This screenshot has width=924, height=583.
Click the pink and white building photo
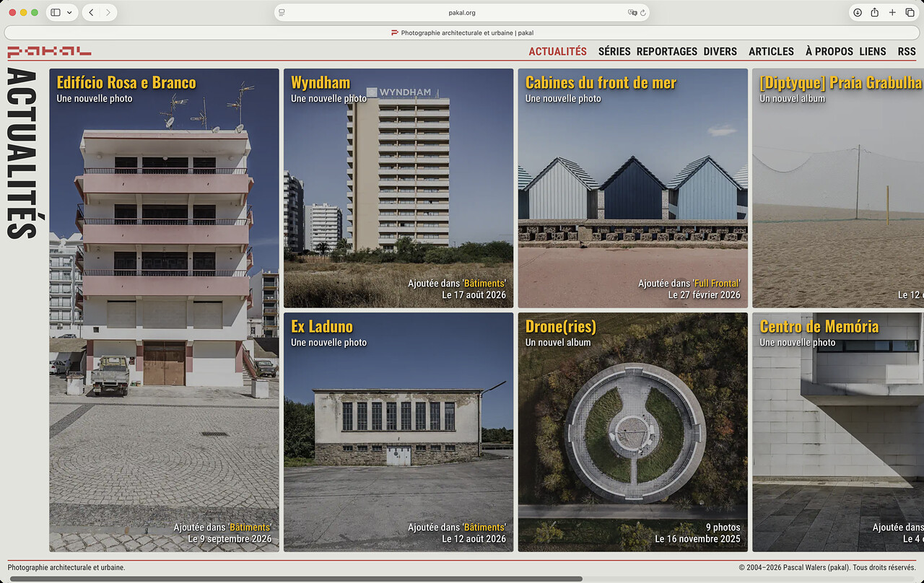[164, 310]
